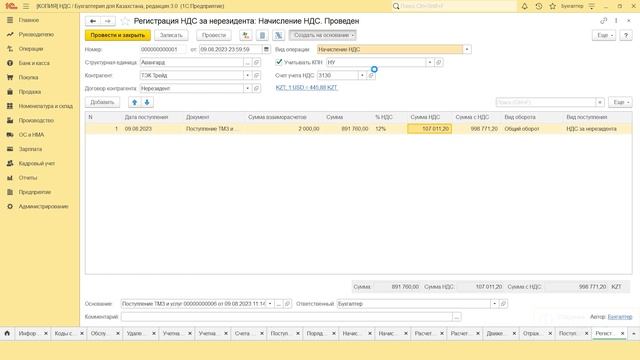Image resolution: width=640 pixels, height=360 pixels.
Task: Expand Ответственный dropdown arrow
Action: click(x=494, y=304)
